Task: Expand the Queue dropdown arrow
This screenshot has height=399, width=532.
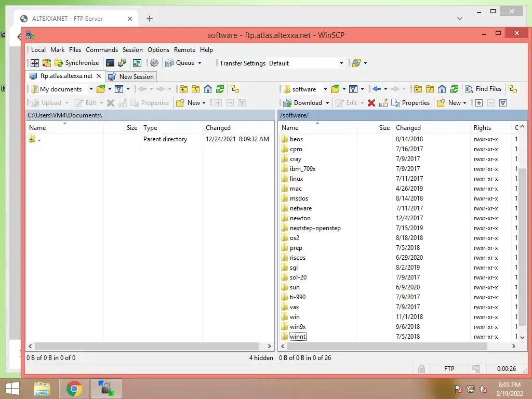Action: coord(200,63)
